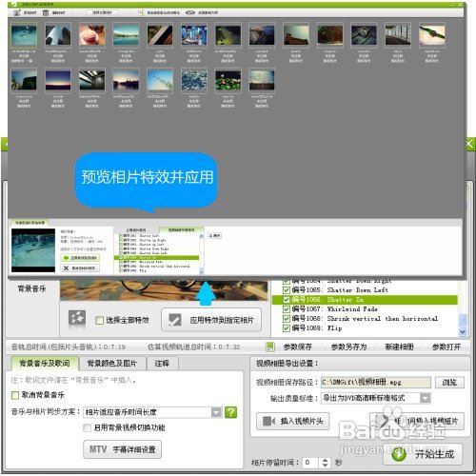Viewport: 476px width, 476px height.
Task: Click the photo icon at top toolbar's left
Action: (17, 12)
